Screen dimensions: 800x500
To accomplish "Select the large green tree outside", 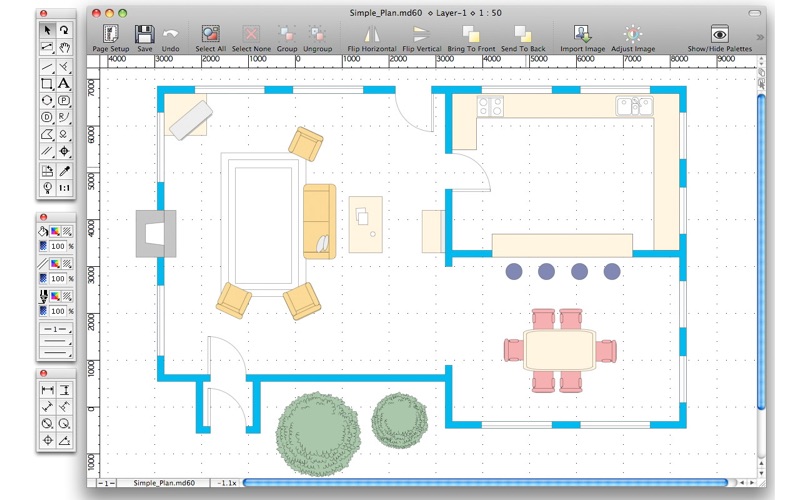I will point(317,434).
